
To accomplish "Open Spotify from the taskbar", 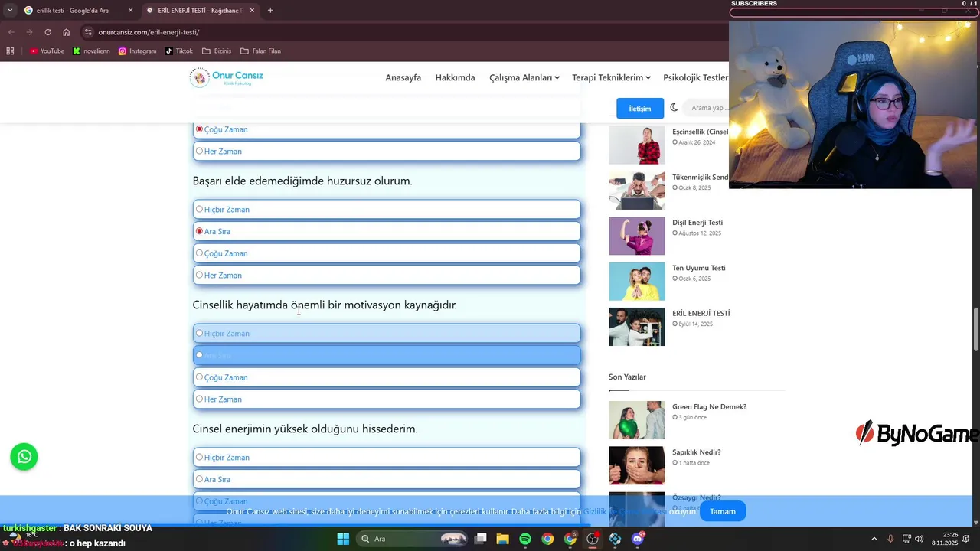I will (525, 539).
